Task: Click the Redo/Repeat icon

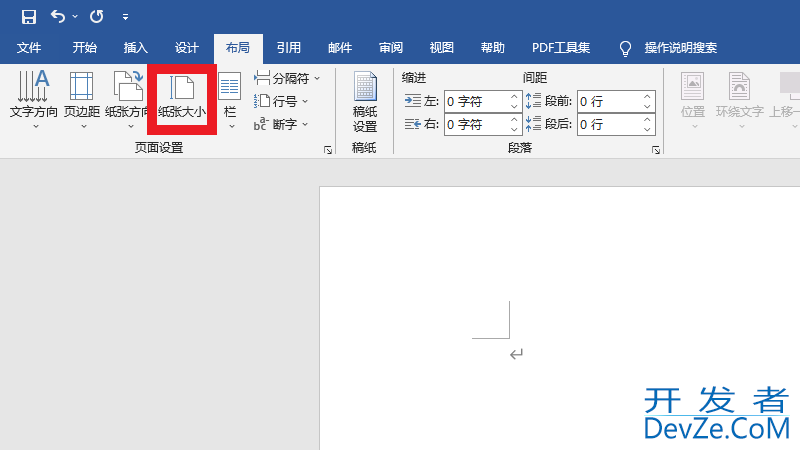Action: click(96, 17)
